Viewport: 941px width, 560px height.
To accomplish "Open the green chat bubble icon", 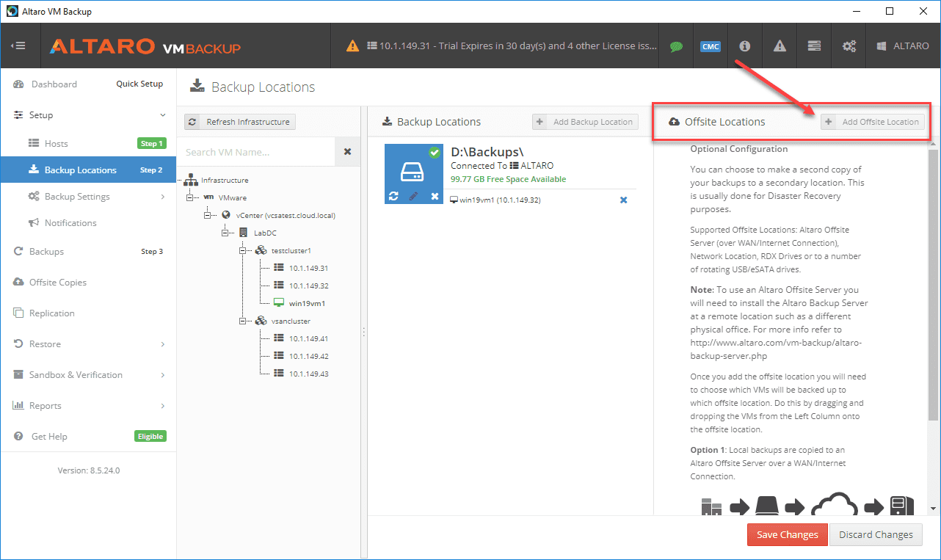I will [676, 46].
